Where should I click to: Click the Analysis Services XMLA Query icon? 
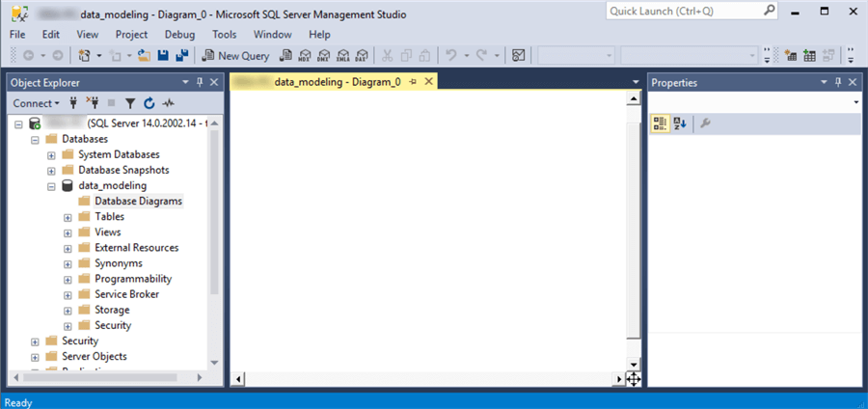point(342,55)
